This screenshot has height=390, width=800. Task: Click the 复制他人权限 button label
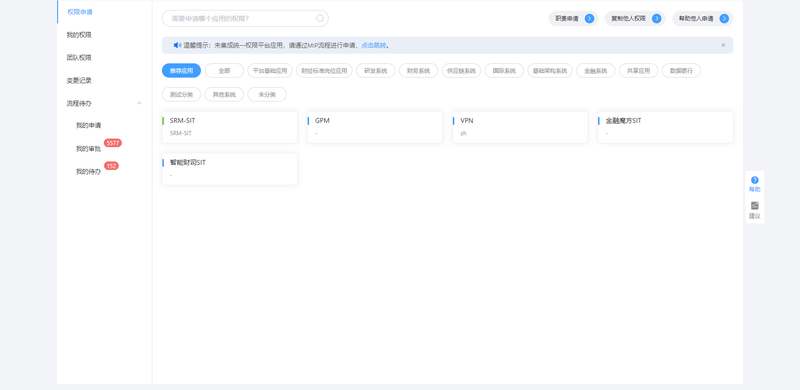(x=629, y=18)
